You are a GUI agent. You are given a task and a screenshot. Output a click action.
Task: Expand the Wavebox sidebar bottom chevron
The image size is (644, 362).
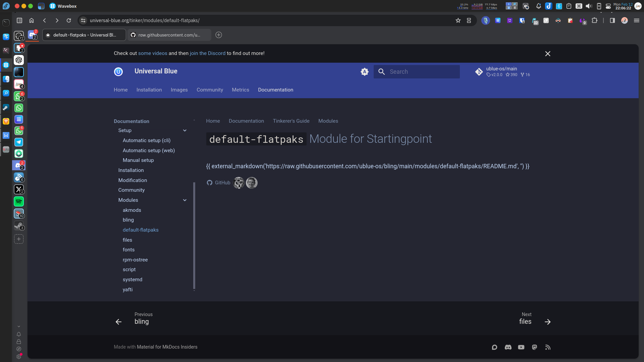pyautogui.click(x=19, y=326)
